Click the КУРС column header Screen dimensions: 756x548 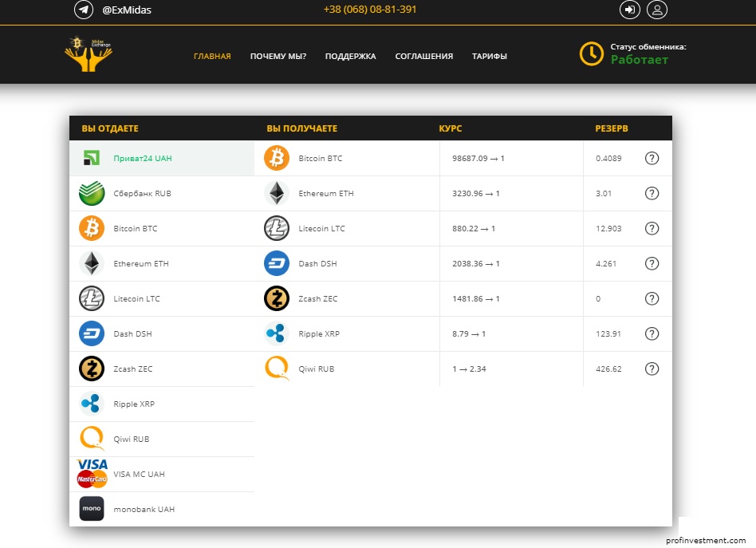(x=451, y=128)
